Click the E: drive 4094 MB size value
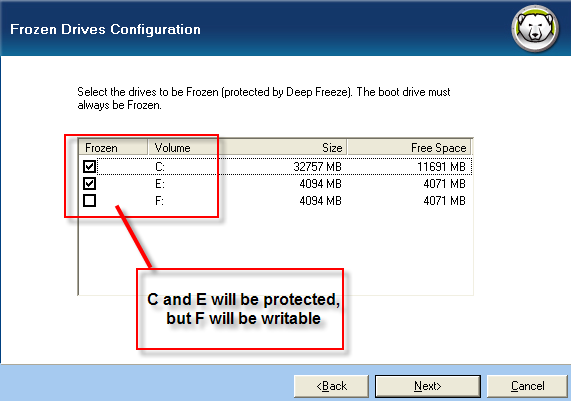The height and width of the screenshot is (401, 571). pos(320,184)
